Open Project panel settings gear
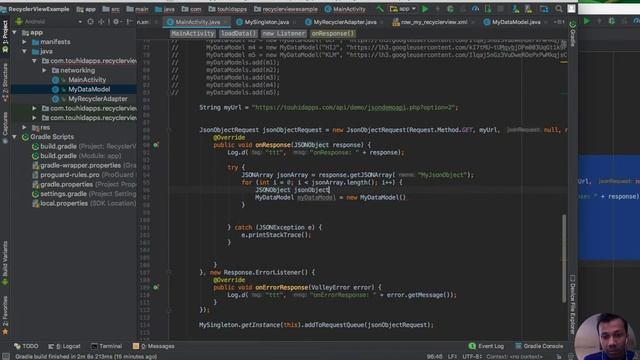This screenshot has height=360, width=640. 116,22
